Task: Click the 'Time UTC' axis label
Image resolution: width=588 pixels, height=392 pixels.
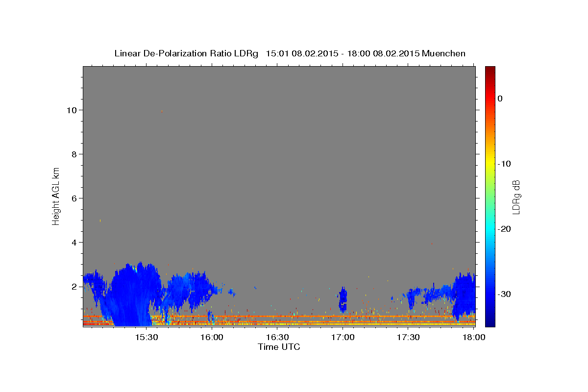Action: click(x=279, y=347)
